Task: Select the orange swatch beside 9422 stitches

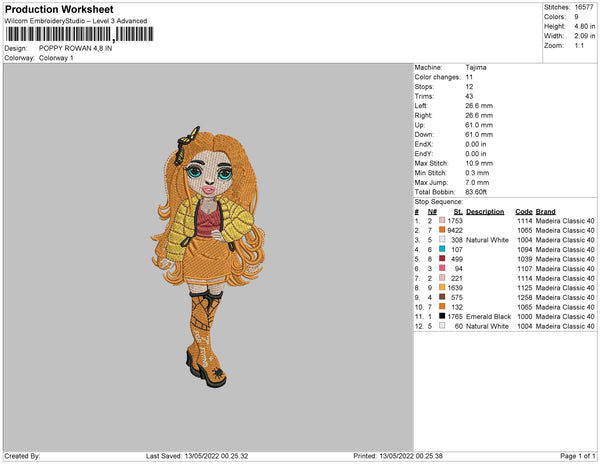Action: click(x=442, y=230)
